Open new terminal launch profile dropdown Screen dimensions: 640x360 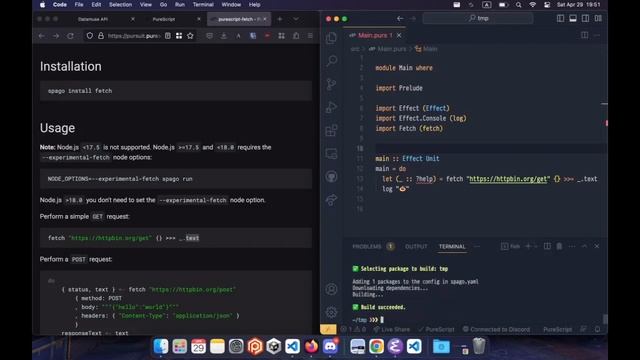click(x=536, y=247)
